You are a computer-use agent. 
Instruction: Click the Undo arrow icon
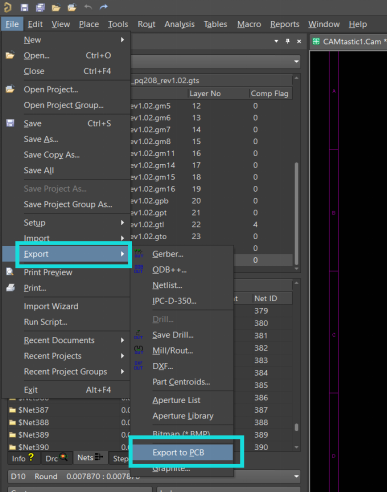tap(88, 7)
